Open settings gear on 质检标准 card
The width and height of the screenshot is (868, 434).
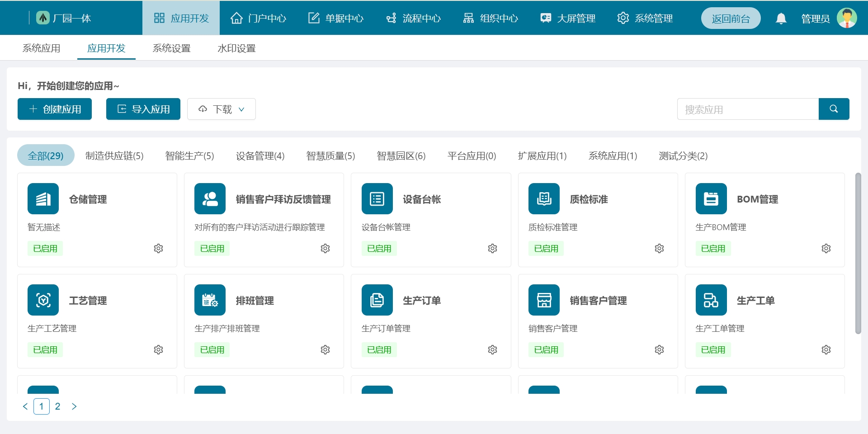click(659, 249)
